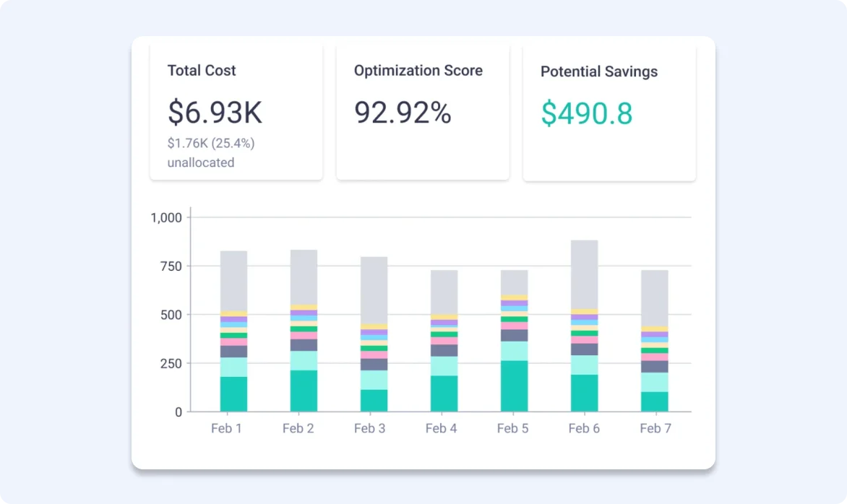Click the 0 baseline label
847x504 pixels.
[x=177, y=412]
